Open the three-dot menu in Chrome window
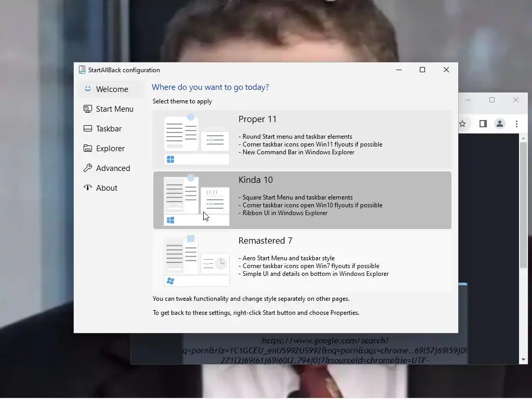Screen dimensions: 532x399 pyautogui.click(x=517, y=124)
